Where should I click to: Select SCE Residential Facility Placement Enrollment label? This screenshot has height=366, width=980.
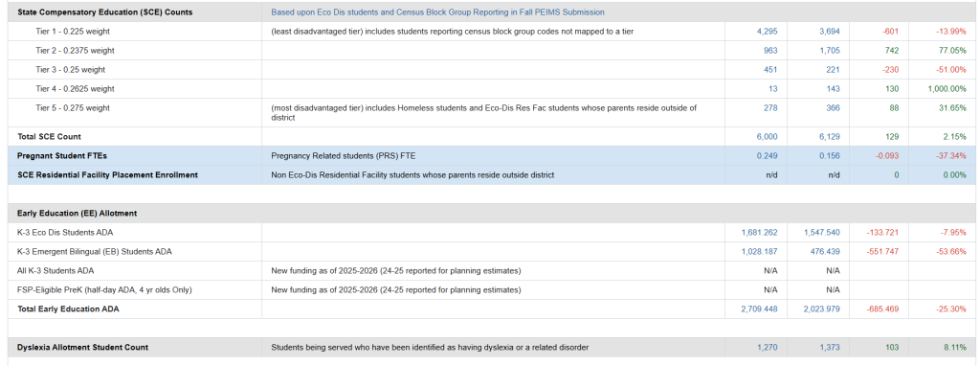click(x=107, y=175)
